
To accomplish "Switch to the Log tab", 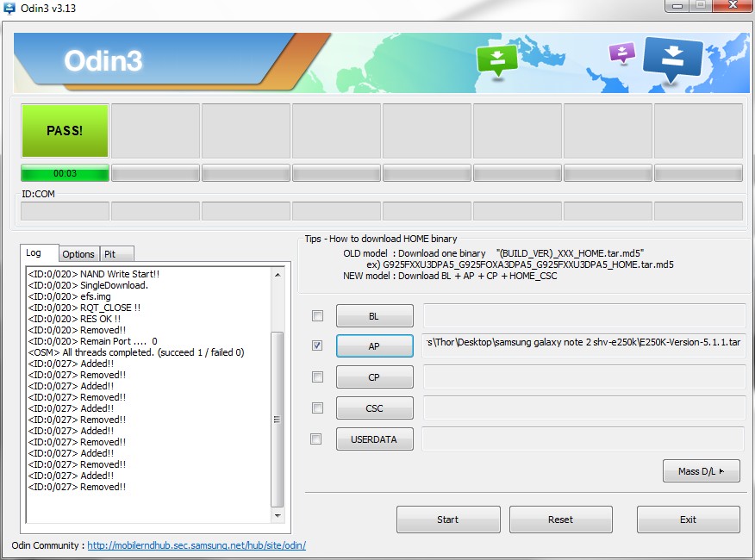I will pos(39,252).
